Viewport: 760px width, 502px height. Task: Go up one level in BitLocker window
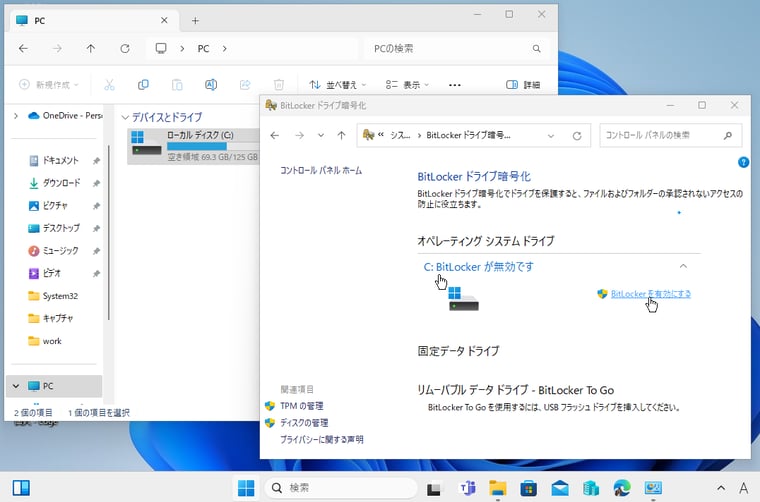[x=341, y=136]
